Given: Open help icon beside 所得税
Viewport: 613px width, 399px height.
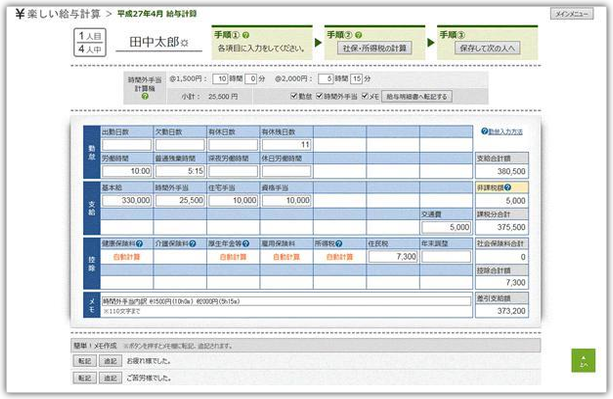Looking at the screenshot, I should [339, 243].
